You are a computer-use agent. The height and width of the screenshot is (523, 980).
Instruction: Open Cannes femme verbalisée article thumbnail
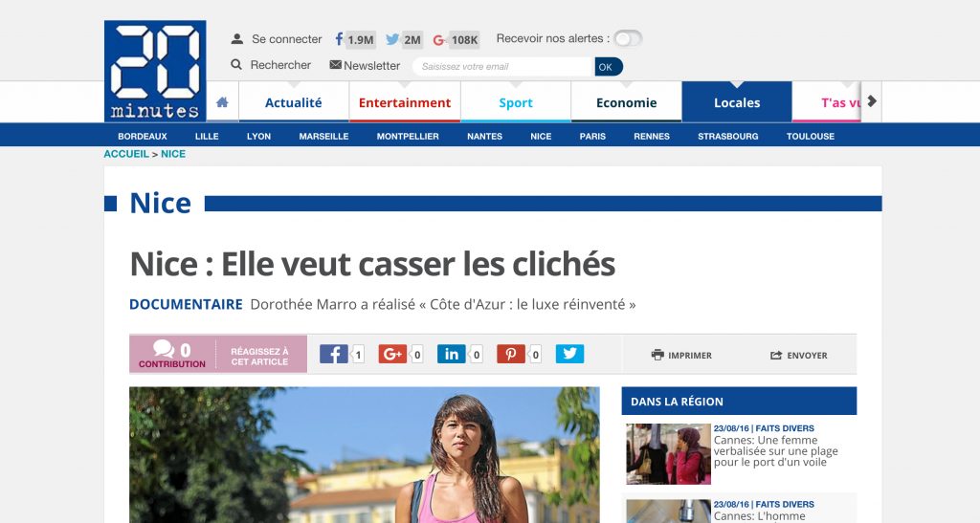tap(669, 454)
